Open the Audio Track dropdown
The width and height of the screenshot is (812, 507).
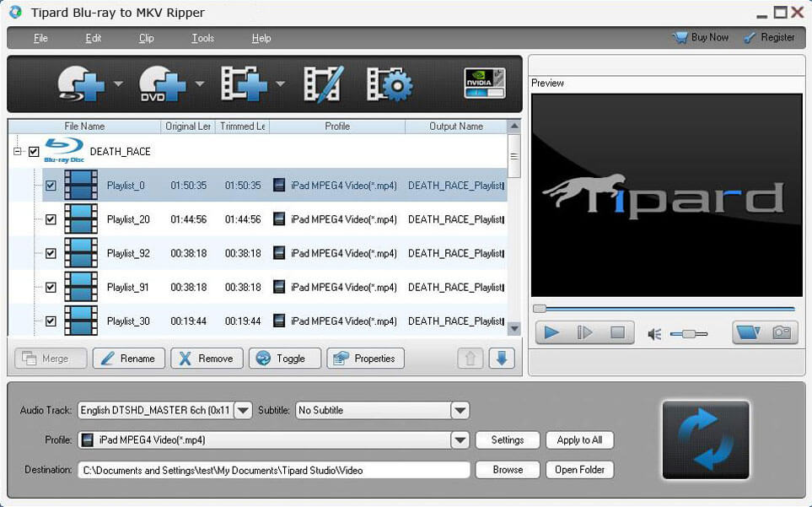(x=244, y=410)
